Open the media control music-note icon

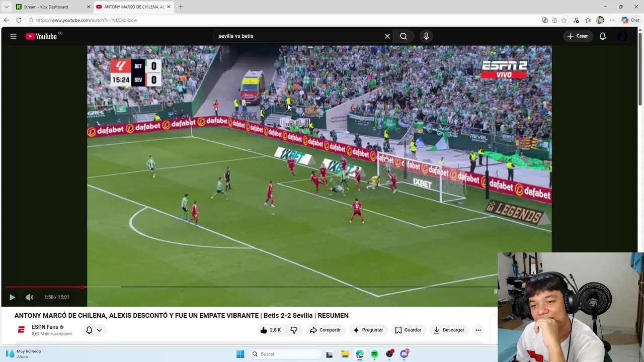pyautogui.click(x=576, y=20)
